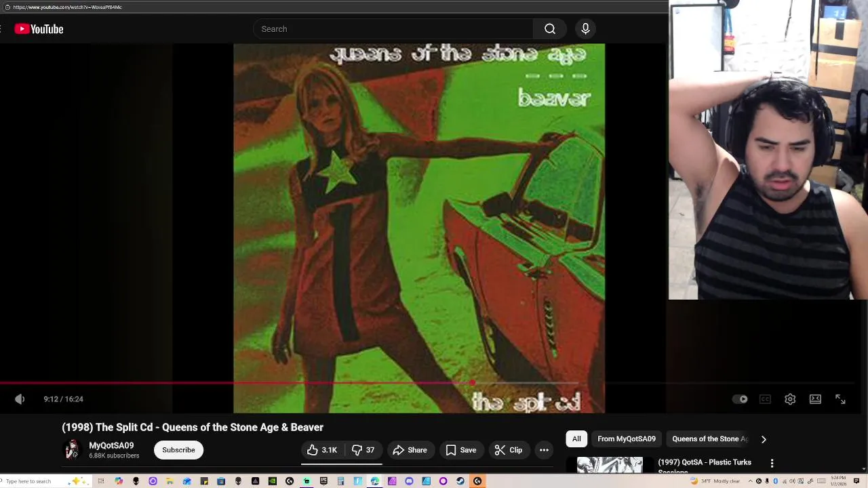Open Epic Games Launcher taskbar icon
Viewport: 868px width, 488px height.
click(323, 481)
